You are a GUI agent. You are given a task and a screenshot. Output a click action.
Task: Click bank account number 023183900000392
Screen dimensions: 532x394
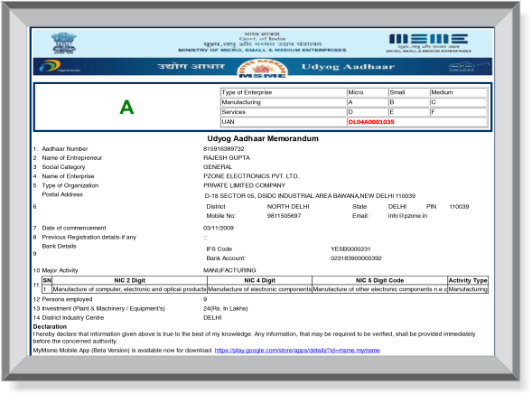click(x=356, y=258)
